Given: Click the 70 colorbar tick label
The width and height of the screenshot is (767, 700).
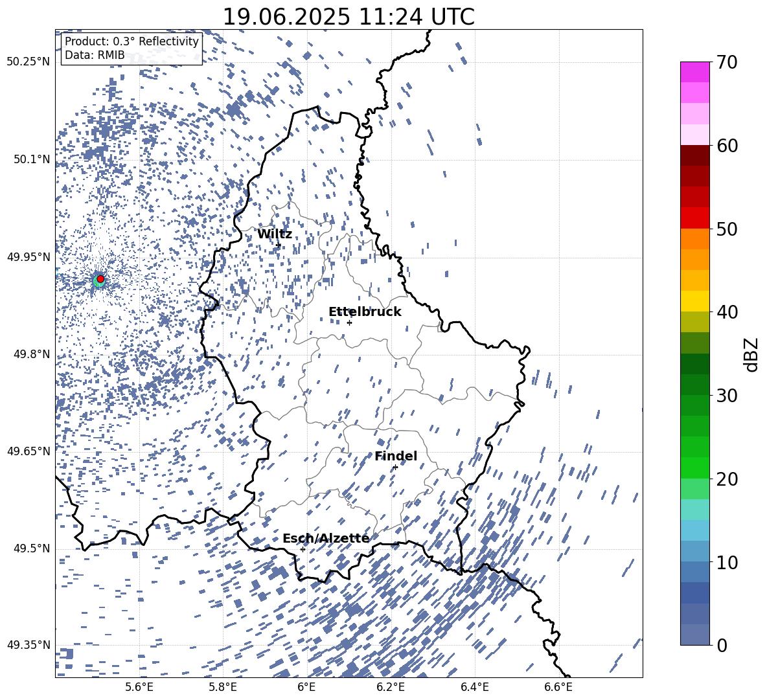Looking at the screenshot, I should 727,63.
